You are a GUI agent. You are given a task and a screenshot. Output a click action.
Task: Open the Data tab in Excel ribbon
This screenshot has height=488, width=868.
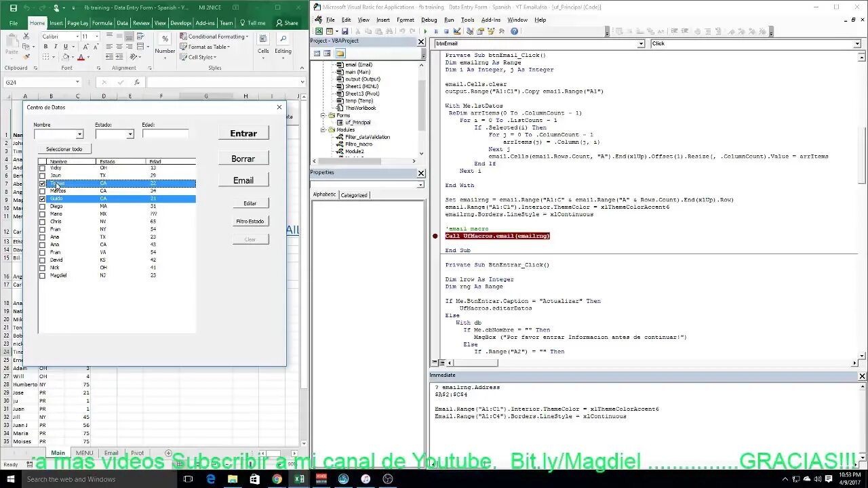click(x=122, y=22)
